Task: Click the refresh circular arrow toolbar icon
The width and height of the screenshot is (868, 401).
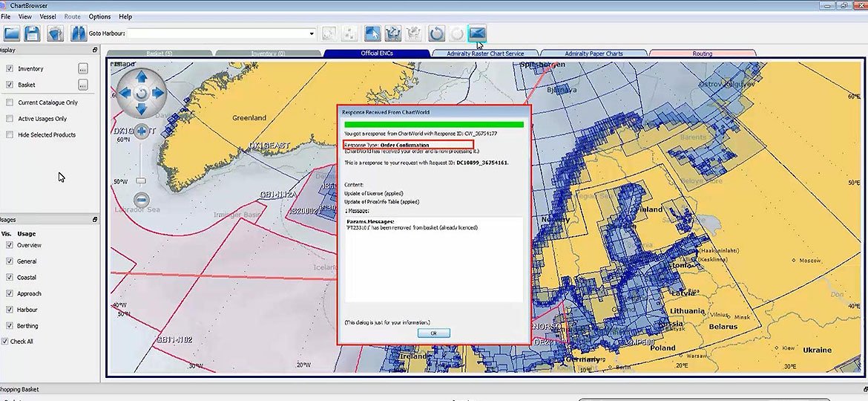Action: point(436,33)
